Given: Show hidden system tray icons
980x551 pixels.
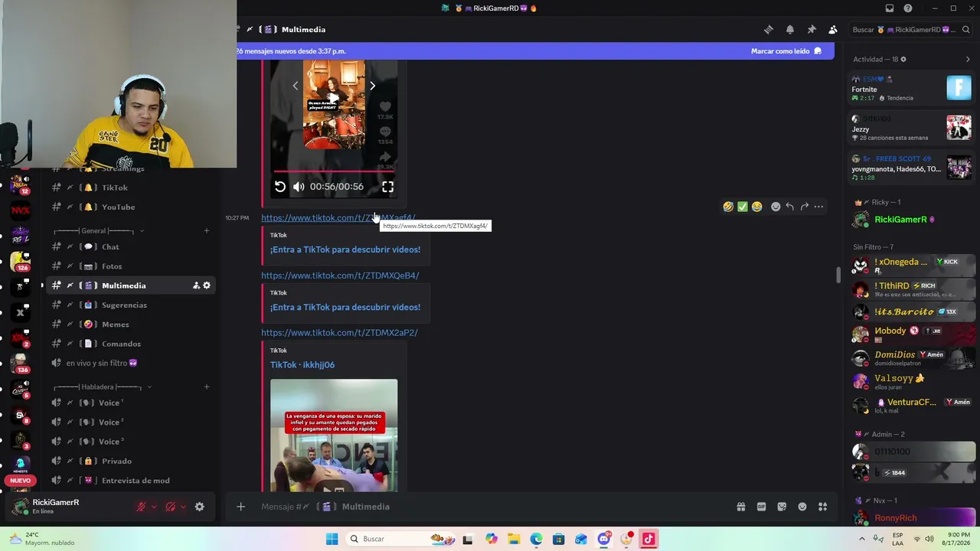Looking at the screenshot, I should (863, 539).
